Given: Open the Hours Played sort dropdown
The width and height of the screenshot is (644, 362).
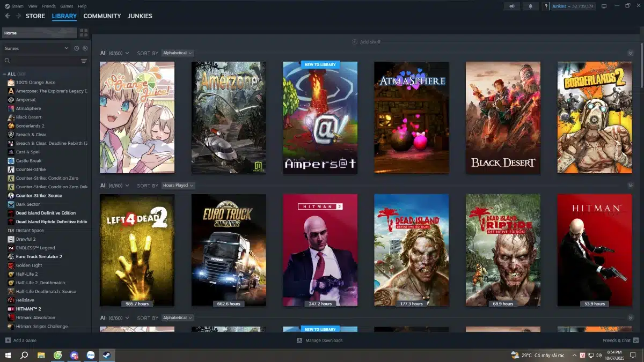Looking at the screenshot, I should [178, 185].
